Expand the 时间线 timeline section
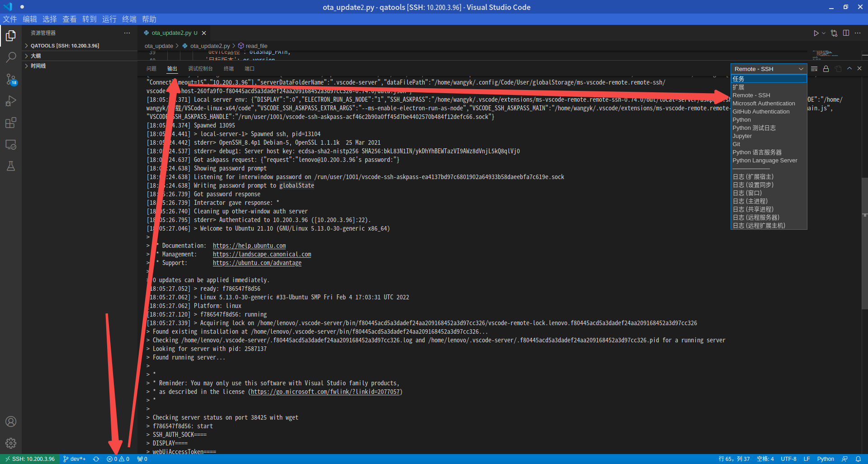 pyautogui.click(x=80, y=66)
